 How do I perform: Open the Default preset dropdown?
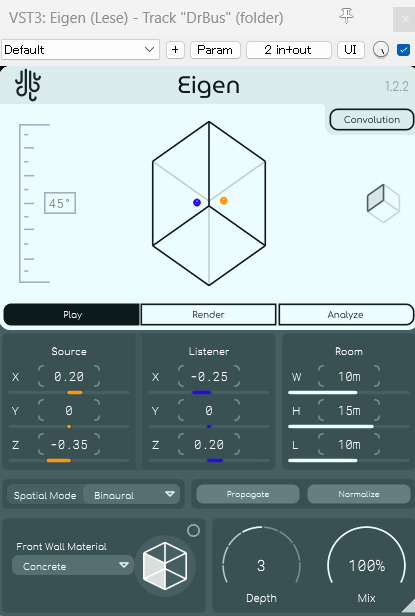(x=80, y=50)
